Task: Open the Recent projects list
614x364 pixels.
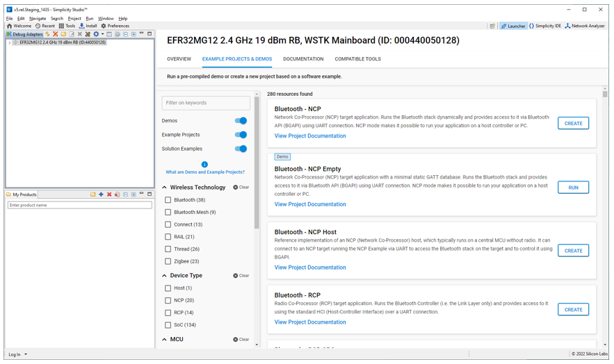Action: pyautogui.click(x=45, y=26)
